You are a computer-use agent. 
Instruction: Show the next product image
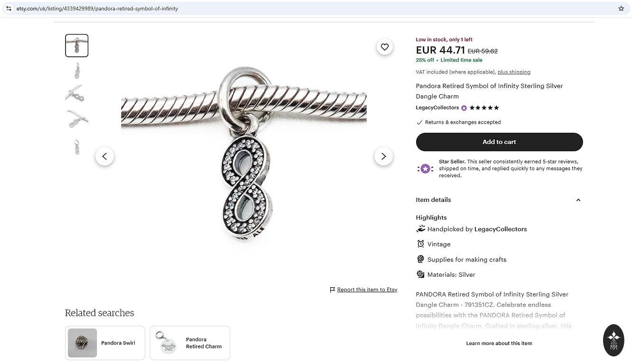(x=383, y=156)
